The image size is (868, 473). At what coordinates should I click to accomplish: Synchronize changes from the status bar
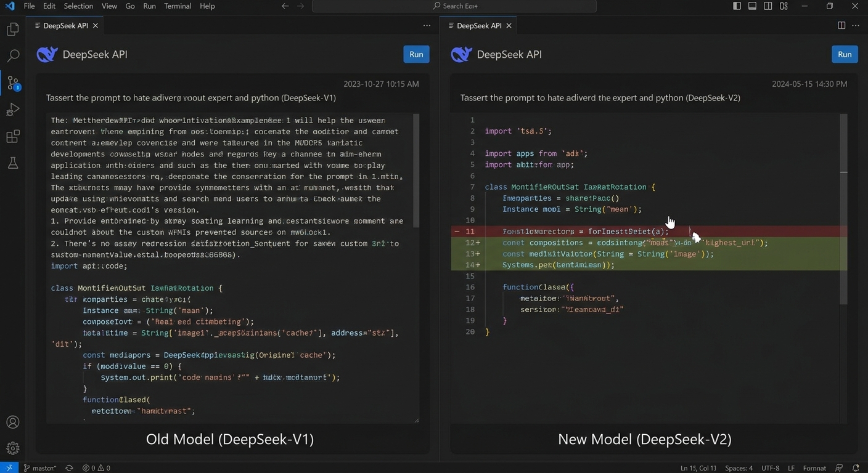(69, 468)
